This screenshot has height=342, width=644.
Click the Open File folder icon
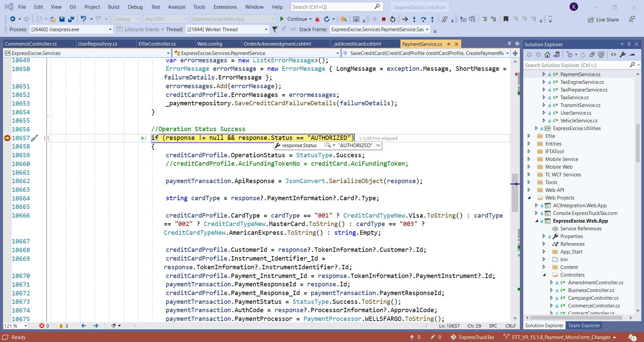tap(53, 19)
